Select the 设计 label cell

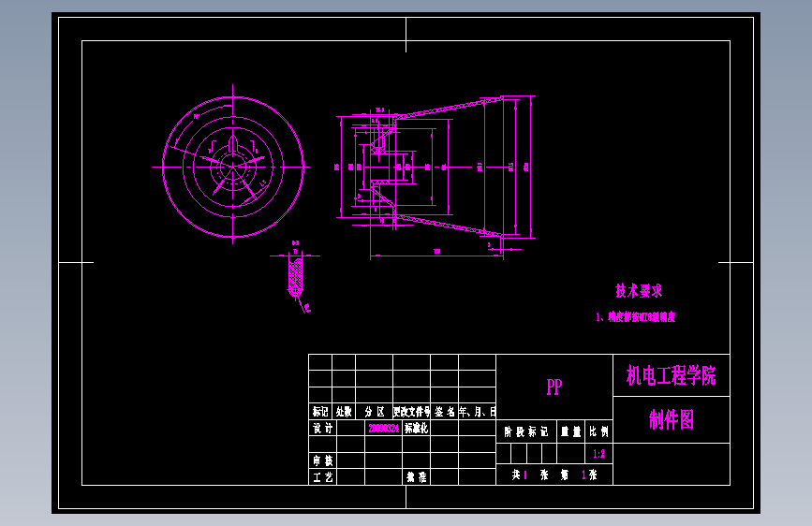pos(322,428)
